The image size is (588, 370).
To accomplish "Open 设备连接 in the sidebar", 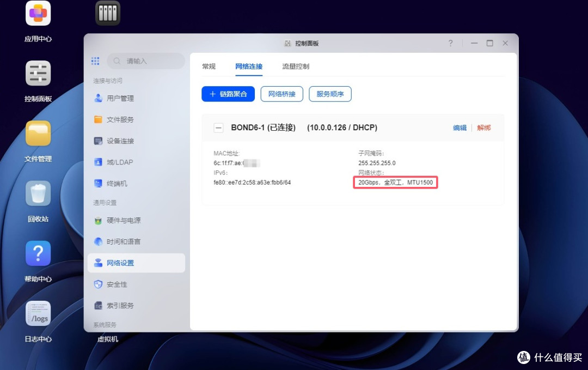I will pyautogui.click(x=136, y=141).
